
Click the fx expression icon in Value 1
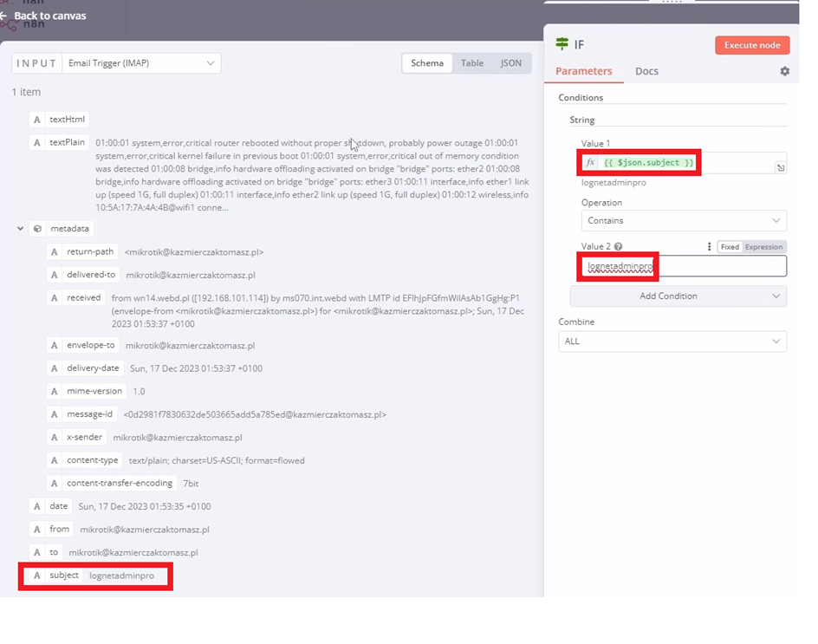click(x=590, y=163)
